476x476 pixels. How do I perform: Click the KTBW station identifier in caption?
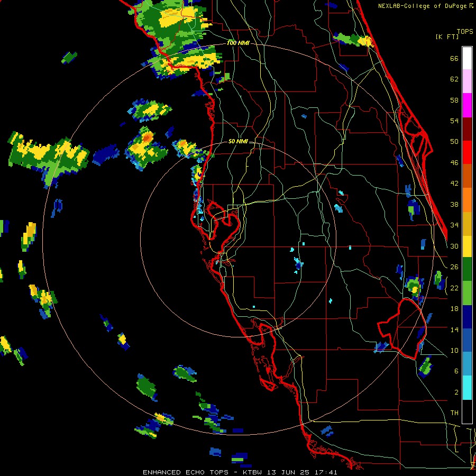tap(253, 472)
